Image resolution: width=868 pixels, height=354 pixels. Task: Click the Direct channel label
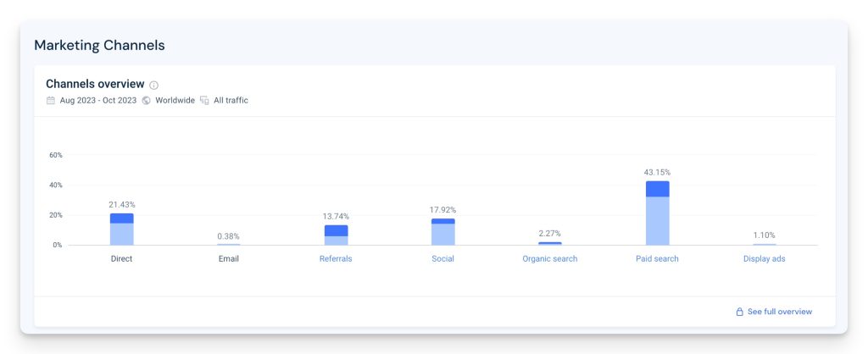click(x=122, y=258)
